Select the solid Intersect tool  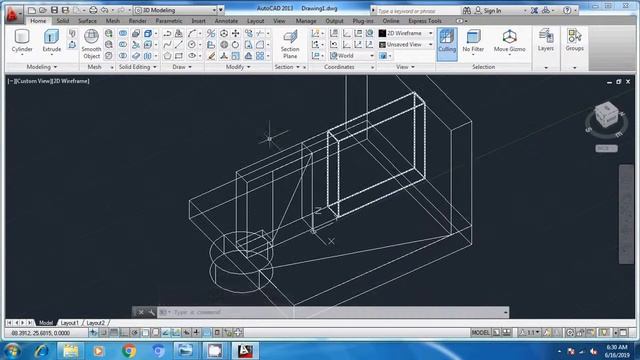[123, 56]
